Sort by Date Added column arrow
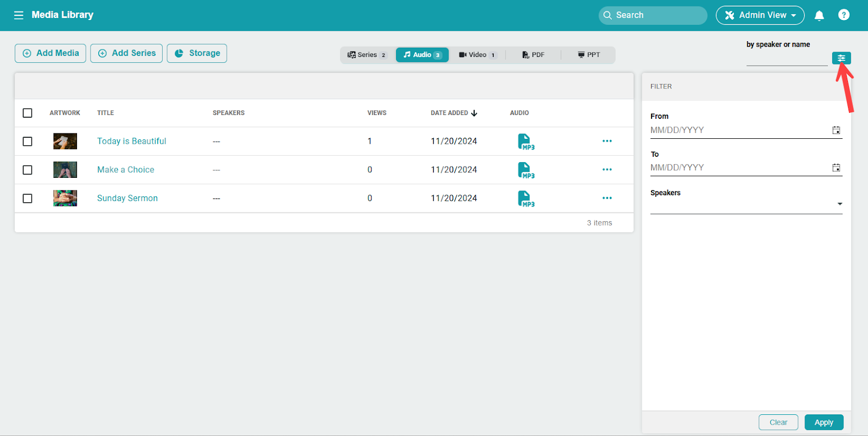This screenshot has height=436, width=868. pyautogui.click(x=474, y=113)
